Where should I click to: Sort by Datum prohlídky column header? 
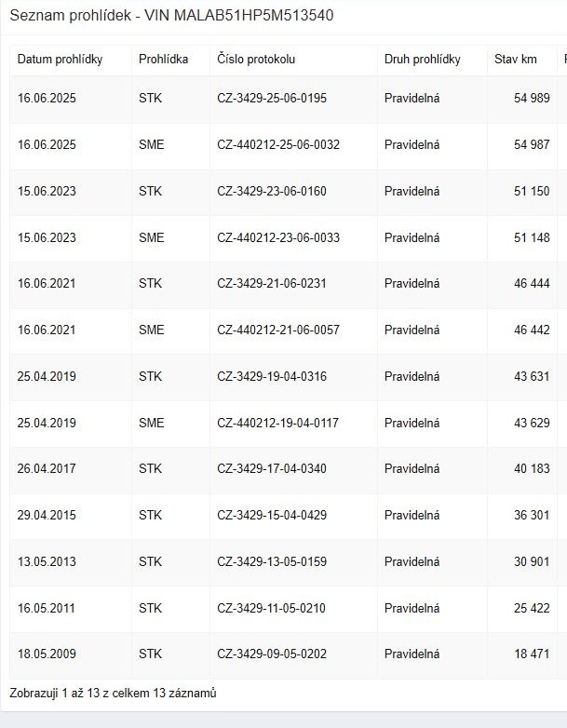point(60,60)
